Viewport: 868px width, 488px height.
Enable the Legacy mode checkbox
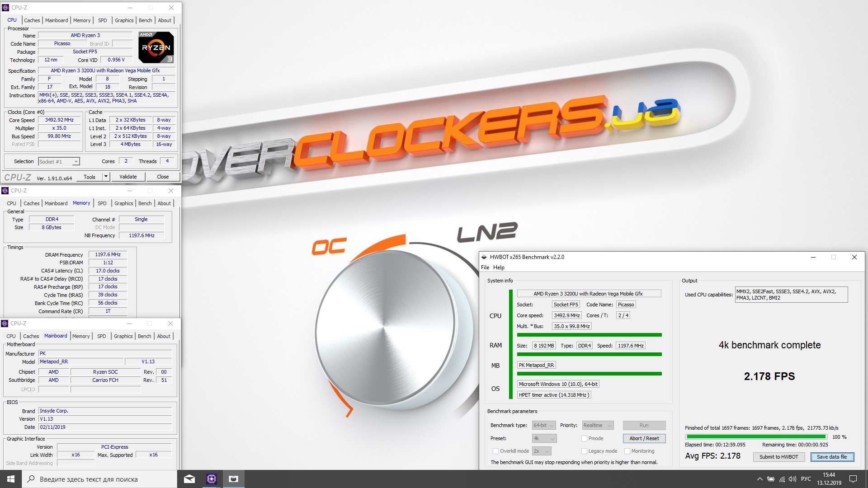[584, 451]
